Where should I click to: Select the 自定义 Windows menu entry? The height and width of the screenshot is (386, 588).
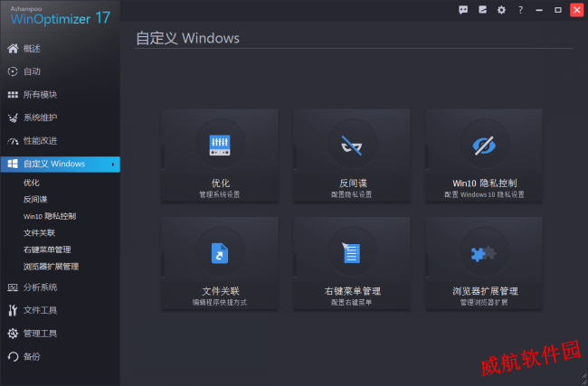pyautogui.click(x=61, y=165)
